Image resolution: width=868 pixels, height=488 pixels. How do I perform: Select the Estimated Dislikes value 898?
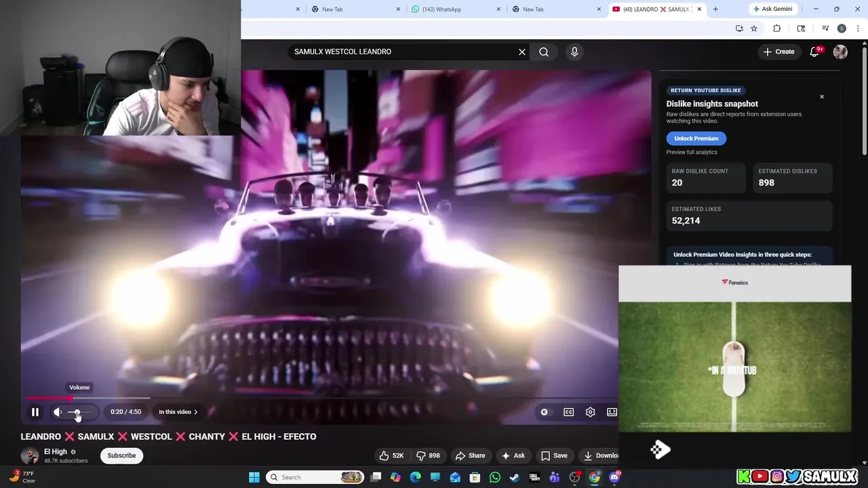766,182
